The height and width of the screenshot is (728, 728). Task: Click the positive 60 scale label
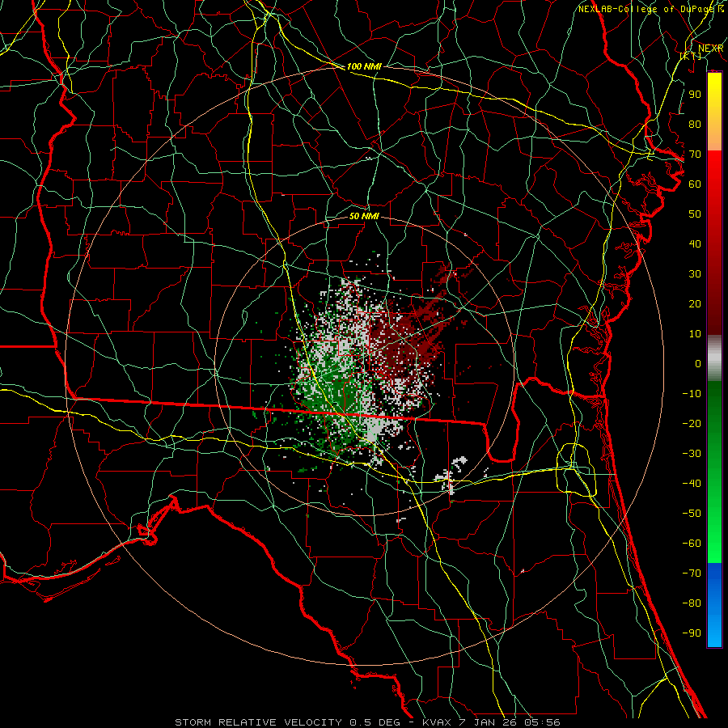(695, 184)
